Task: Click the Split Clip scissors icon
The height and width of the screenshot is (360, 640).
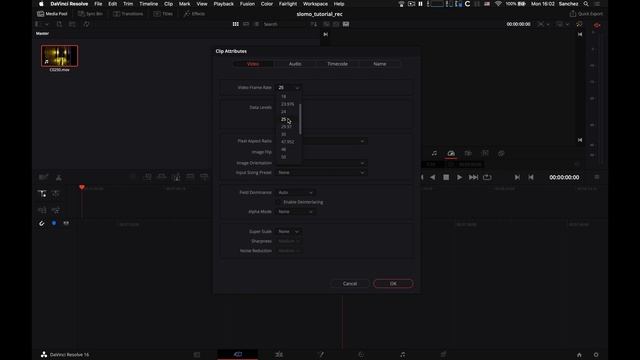Action: click(59, 177)
